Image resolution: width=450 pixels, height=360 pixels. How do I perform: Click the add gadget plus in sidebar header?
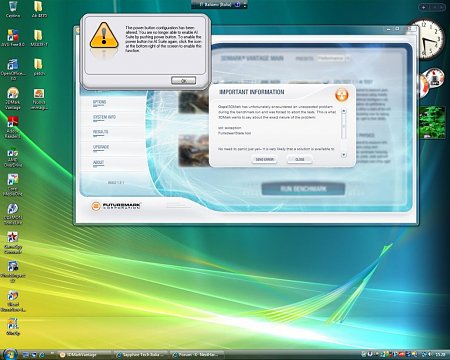(424, 7)
